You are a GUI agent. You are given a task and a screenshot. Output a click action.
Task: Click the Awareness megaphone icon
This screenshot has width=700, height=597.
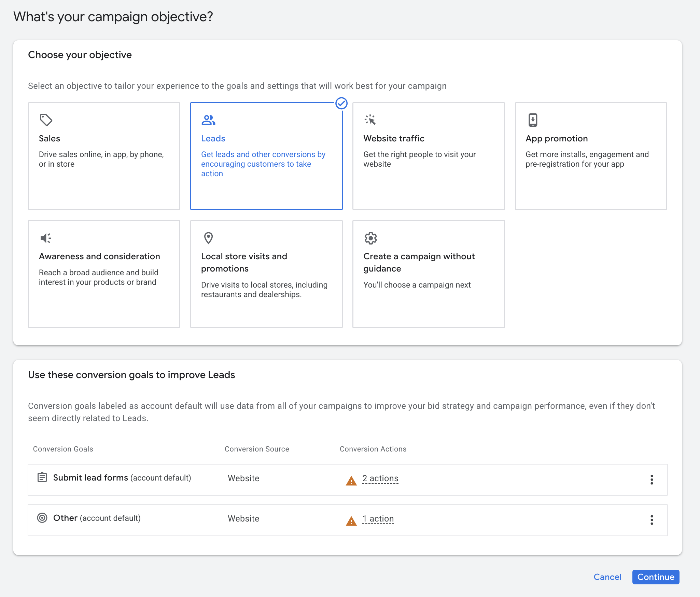point(46,238)
